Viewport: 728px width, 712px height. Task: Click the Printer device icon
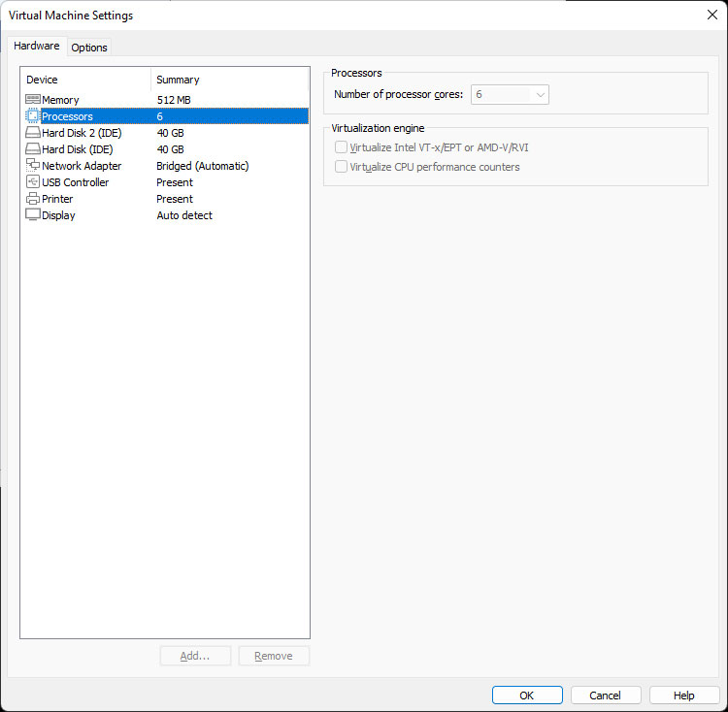click(33, 199)
